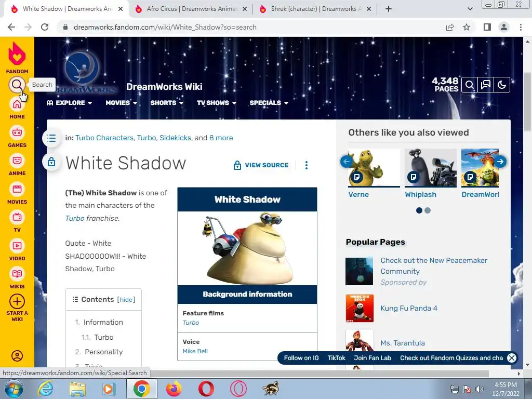The height and width of the screenshot is (399, 532).
Task: Open Chrome three-dot menu
Action: [521, 27]
